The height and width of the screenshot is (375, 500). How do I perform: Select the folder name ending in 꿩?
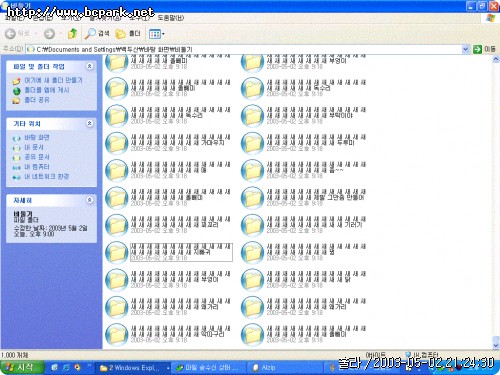pyautogui.click(x=316, y=249)
